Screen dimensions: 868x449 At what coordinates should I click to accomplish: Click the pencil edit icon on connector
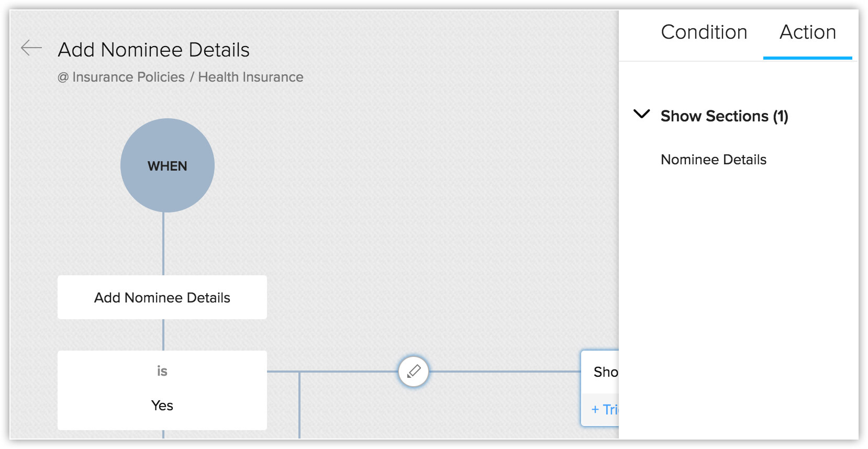[414, 372]
